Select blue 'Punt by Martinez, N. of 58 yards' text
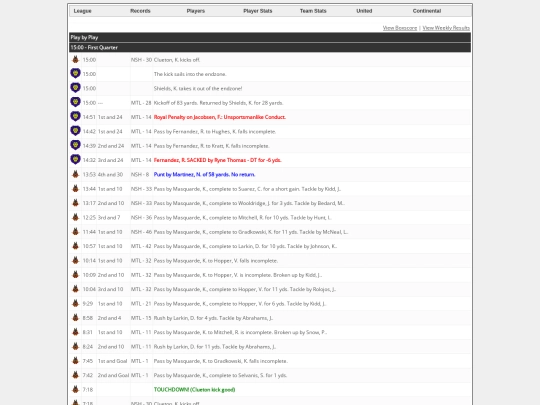The height and width of the screenshot is (405, 540). point(204,175)
